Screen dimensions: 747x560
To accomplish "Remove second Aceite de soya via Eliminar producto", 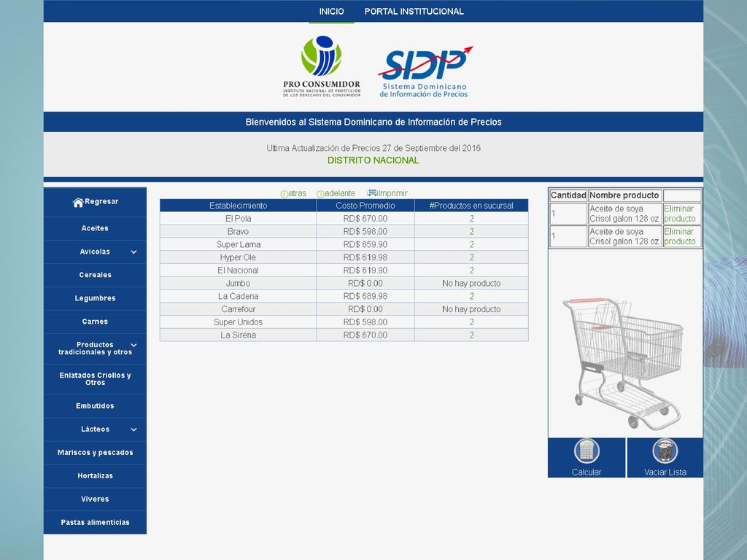I will [680, 237].
